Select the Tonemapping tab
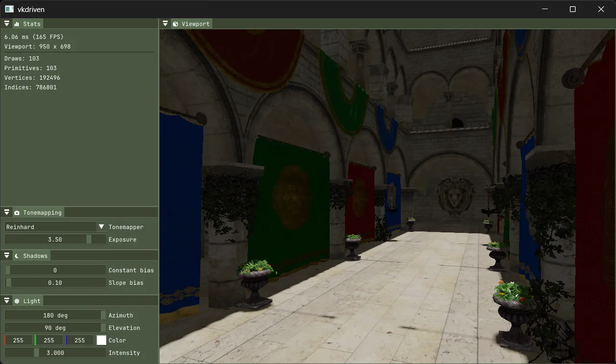 pos(38,212)
